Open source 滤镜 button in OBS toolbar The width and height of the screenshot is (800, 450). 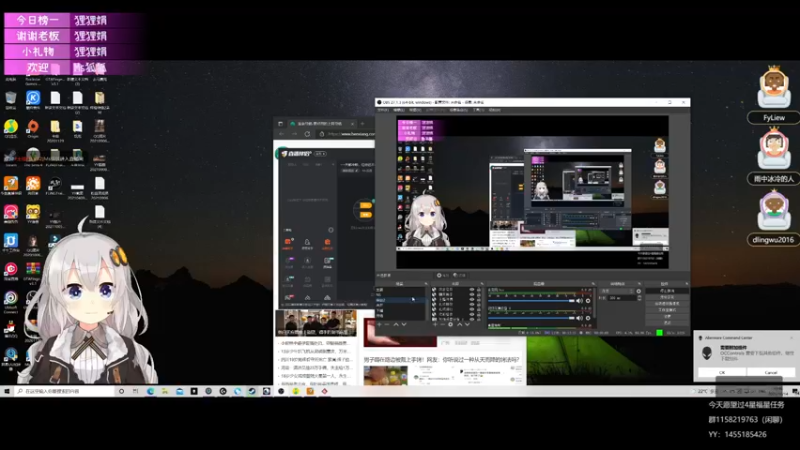459,275
